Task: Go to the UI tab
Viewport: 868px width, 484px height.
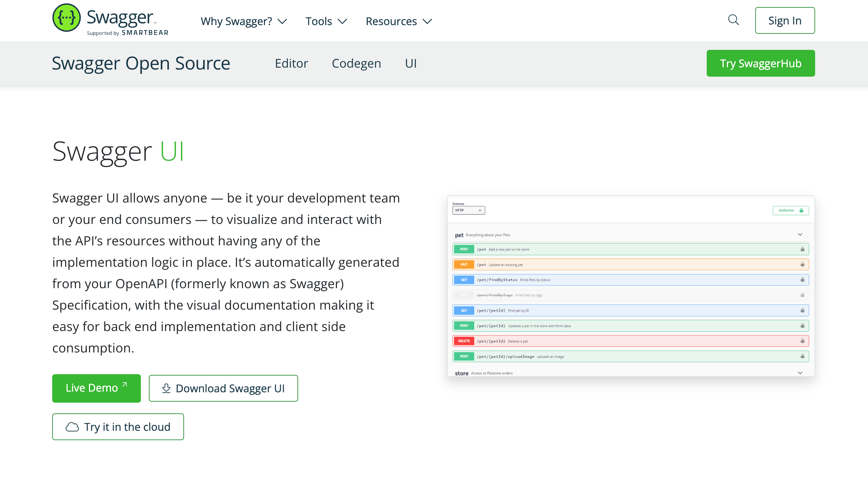Action: (411, 63)
